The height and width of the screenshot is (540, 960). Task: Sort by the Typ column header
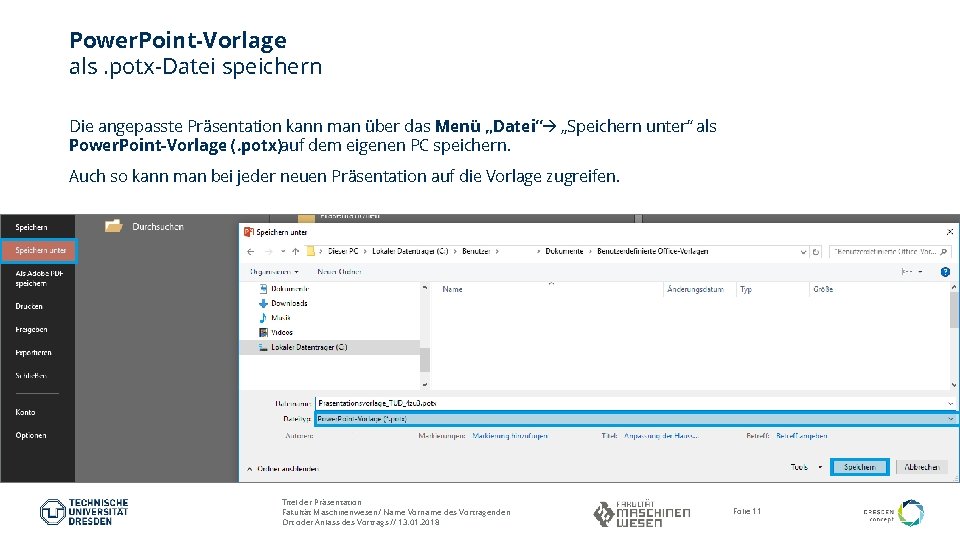tap(745, 289)
